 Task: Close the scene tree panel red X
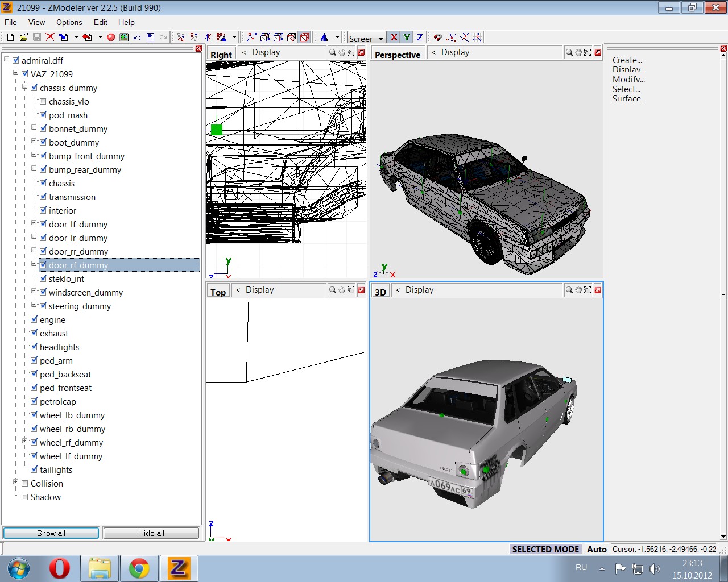click(198, 49)
